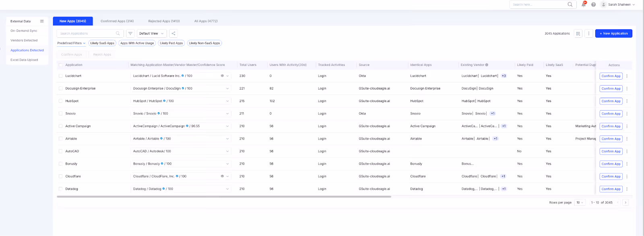Image resolution: width=644 pixels, height=236 pixels.
Task: Expand Docusign Enterprise matching dropdown
Action: pos(227,88)
